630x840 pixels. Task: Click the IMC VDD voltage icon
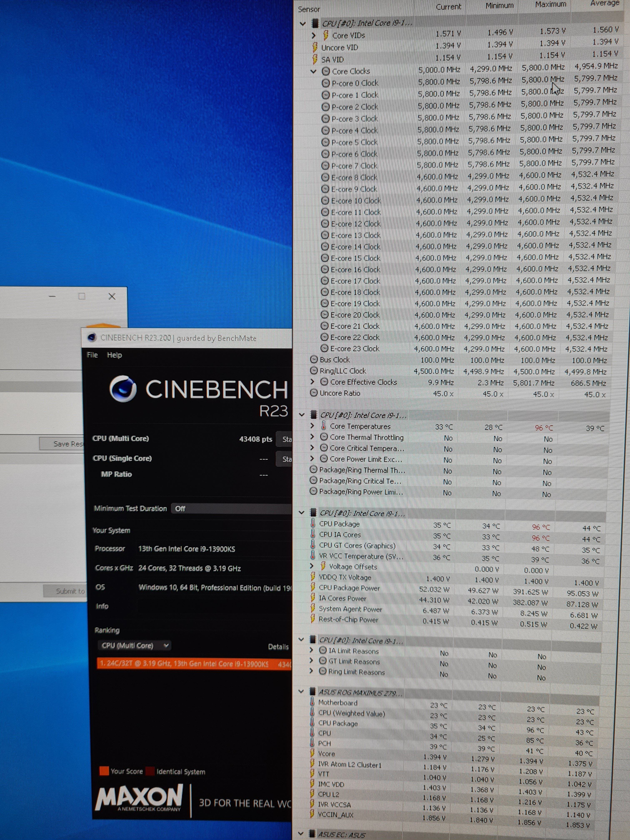coord(312,784)
